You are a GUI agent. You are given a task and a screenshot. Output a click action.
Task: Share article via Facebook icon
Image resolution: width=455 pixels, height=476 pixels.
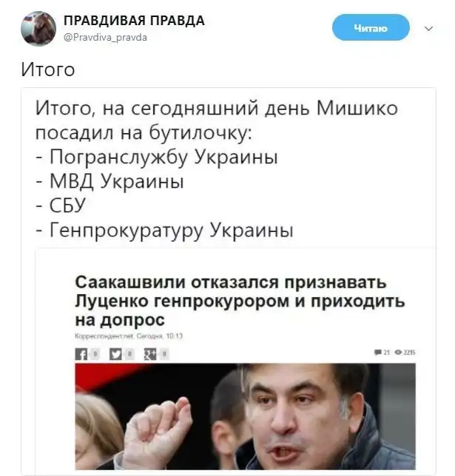81,354
